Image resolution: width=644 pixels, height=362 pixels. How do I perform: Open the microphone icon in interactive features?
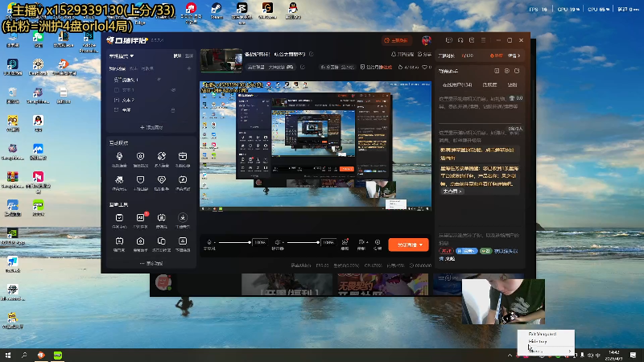point(119,156)
